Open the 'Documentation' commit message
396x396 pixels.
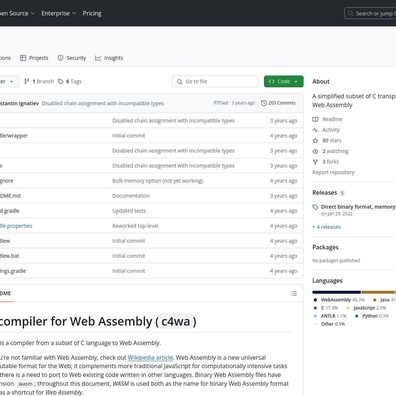(131, 196)
